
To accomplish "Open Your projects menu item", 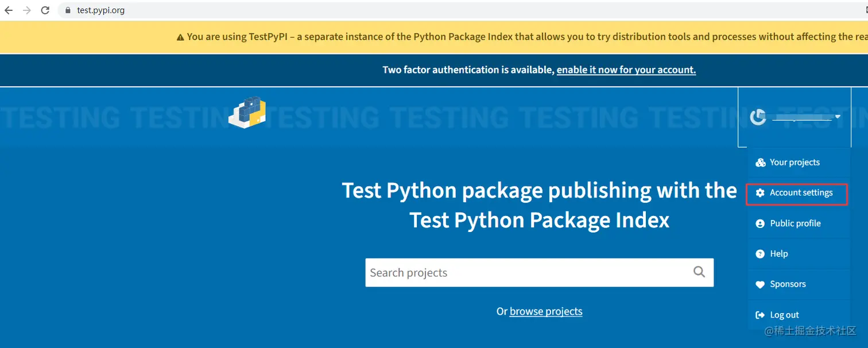I will 798,163.
